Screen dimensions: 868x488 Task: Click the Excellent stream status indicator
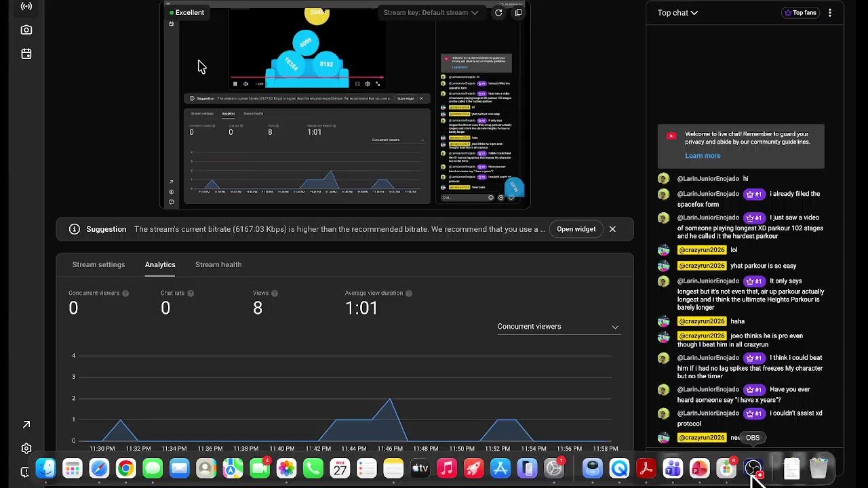point(186,12)
